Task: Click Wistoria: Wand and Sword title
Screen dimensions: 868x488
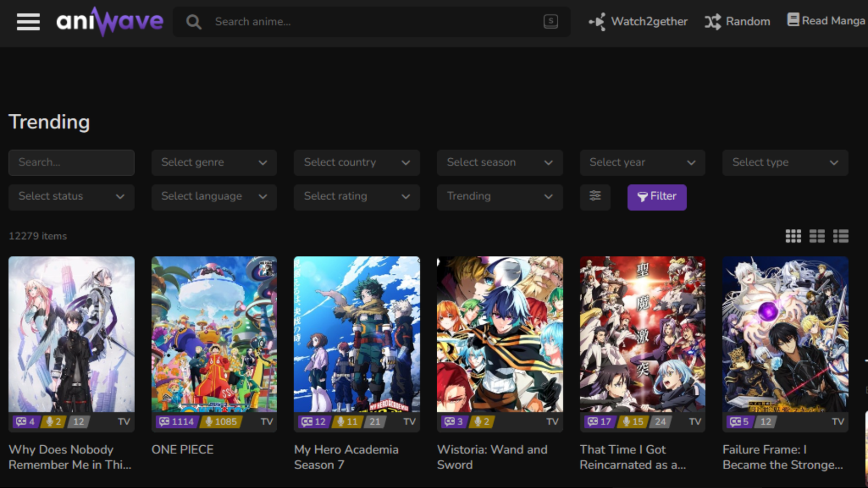Action: (492, 457)
